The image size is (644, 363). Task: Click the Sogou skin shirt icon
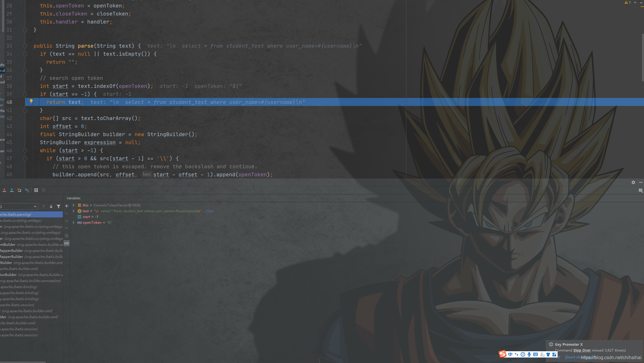click(x=548, y=354)
